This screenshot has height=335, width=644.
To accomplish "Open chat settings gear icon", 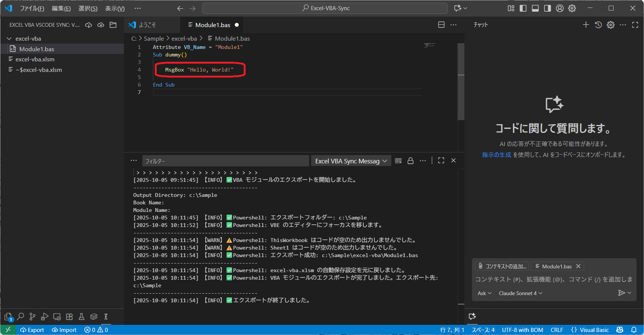I will tap(610, 25).
